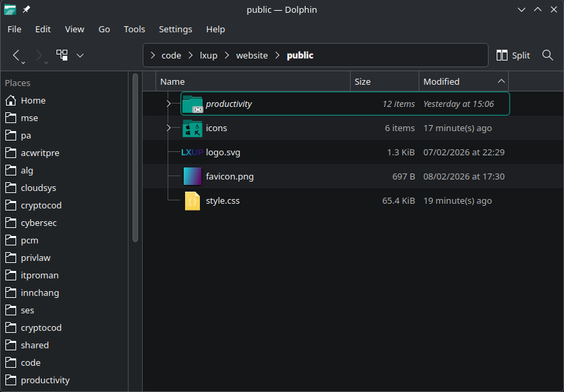Open the search bar via magnifier icon
This screenshot has width=564, height=392.
548,55
